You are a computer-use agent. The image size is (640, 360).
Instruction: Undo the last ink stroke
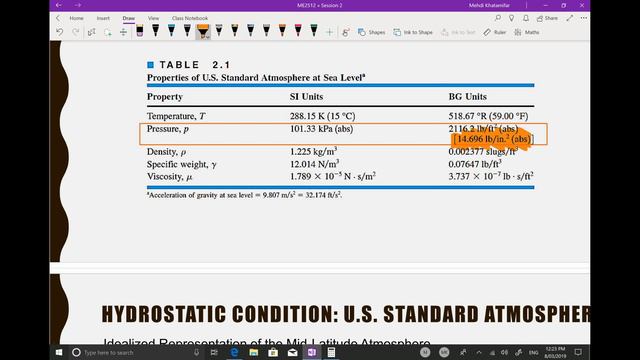(x=60, y=32)
